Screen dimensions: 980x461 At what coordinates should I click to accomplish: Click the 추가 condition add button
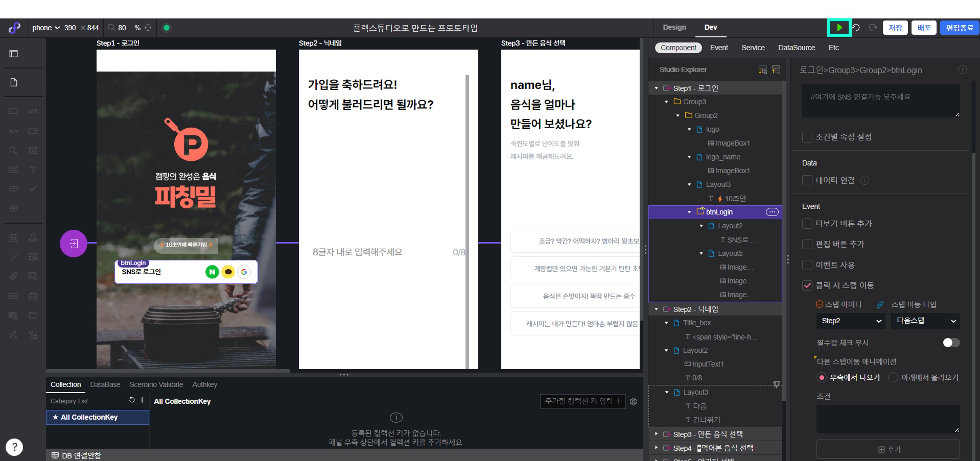coord(888,449)
